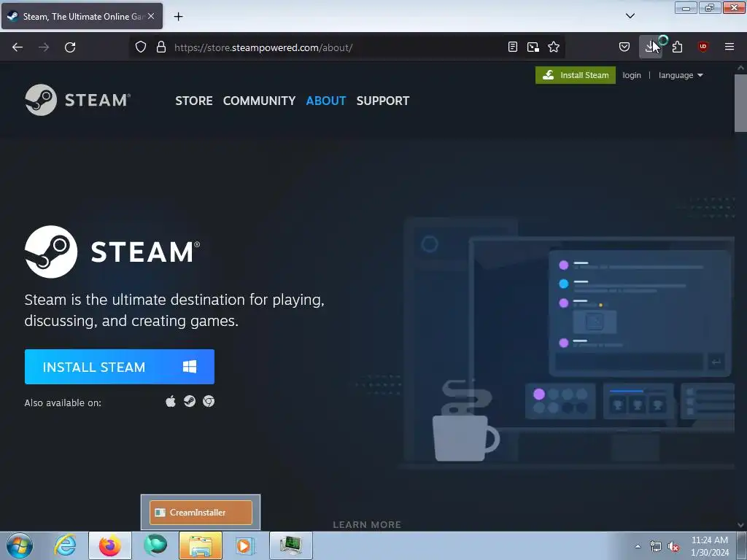Open Windows Explorer folder in taskbar

point(201,545)
